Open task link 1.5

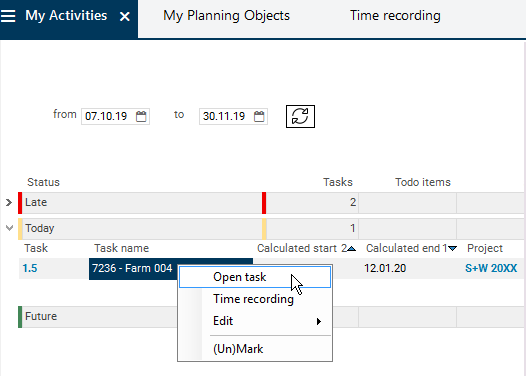[30, 268]
